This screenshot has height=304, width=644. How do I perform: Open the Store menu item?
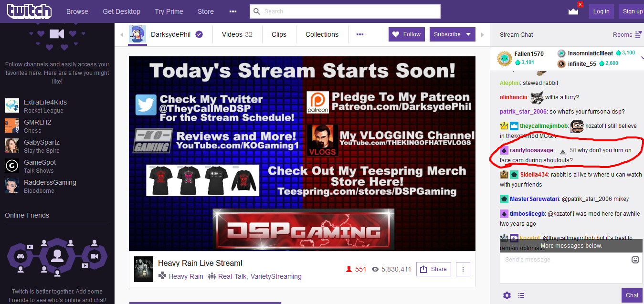tap(206, 11)
